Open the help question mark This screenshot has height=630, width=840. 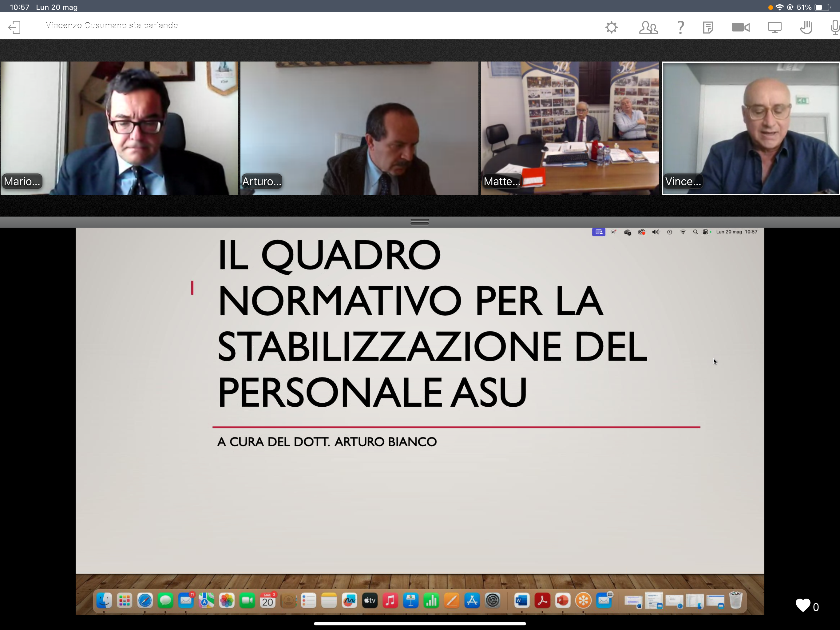pyautogui.click(x=680, y=27)
